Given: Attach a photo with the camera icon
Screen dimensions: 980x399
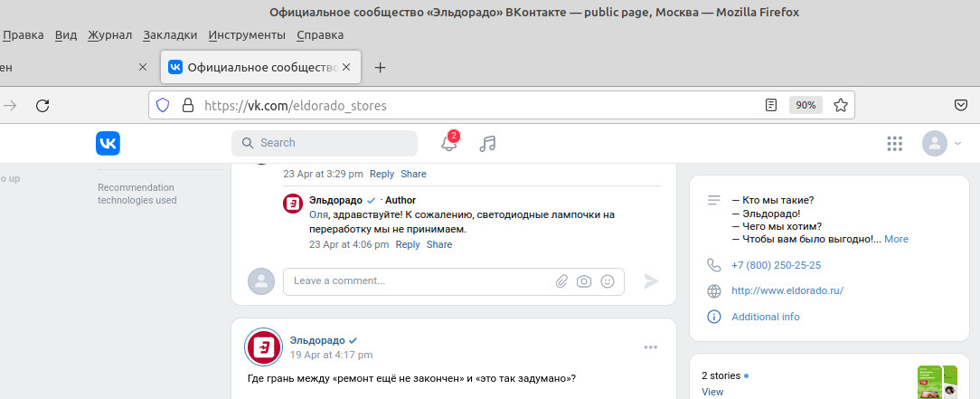Looking at the screenshot, I should pyautogui.click(x=584, y=281).
